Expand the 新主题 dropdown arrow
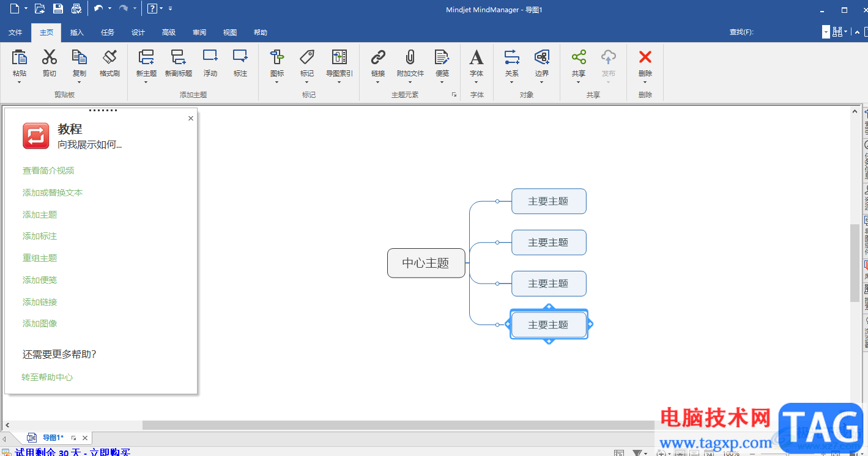The width and height of the screenshot is (868, 456). pos(146,83)
